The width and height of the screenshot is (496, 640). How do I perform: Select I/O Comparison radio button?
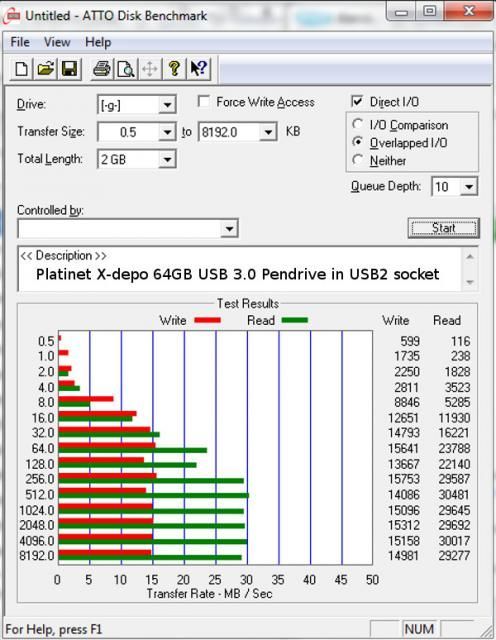pyautogui.click(x=358, y=124)
